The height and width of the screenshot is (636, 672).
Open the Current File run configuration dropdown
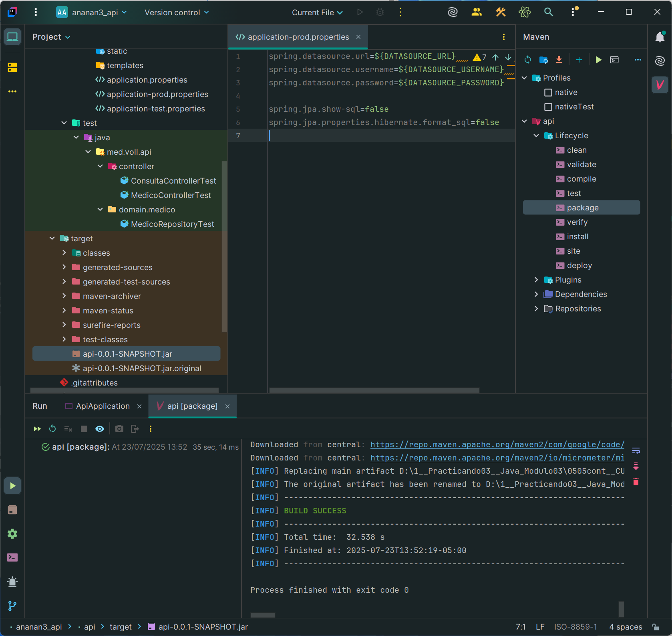coord(317,12)
